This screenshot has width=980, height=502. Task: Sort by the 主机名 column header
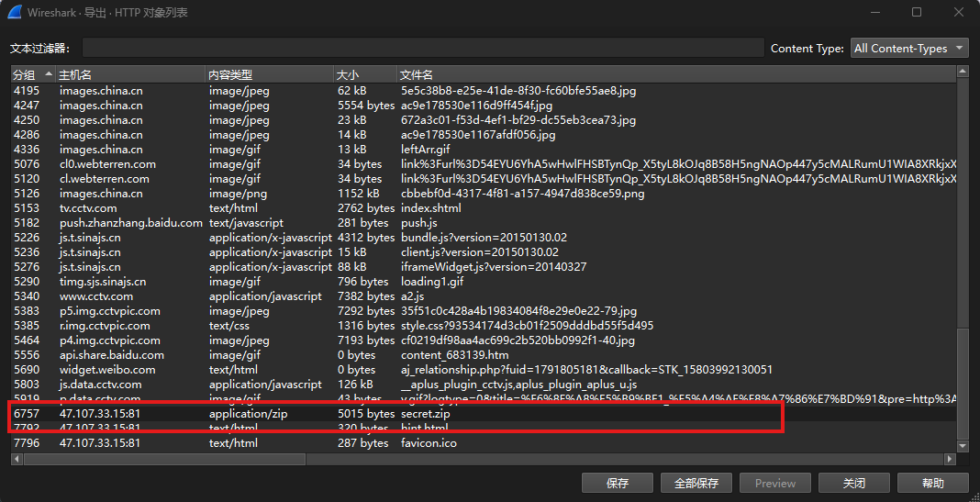[x=130, y=75]
